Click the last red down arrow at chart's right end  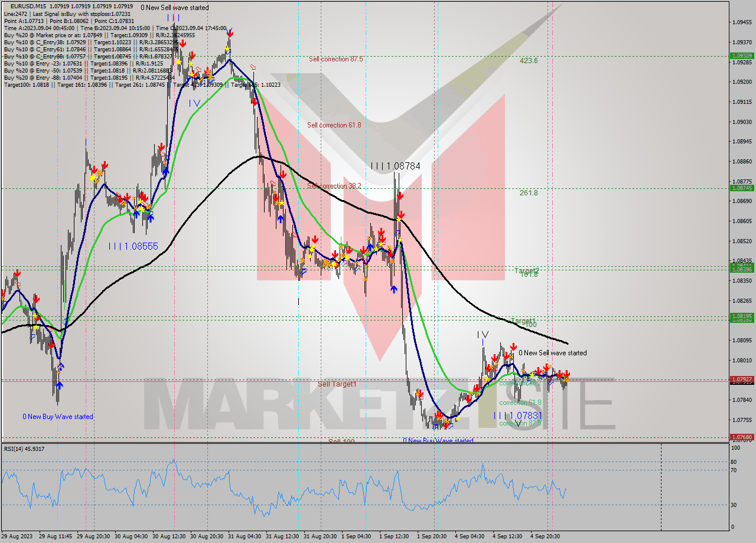point(566,375)
